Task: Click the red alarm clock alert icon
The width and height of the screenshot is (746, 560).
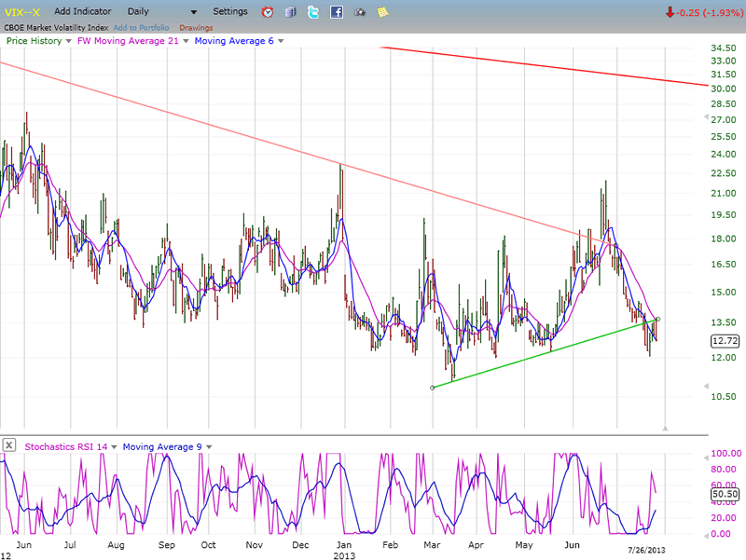Action: pos(268,12)
